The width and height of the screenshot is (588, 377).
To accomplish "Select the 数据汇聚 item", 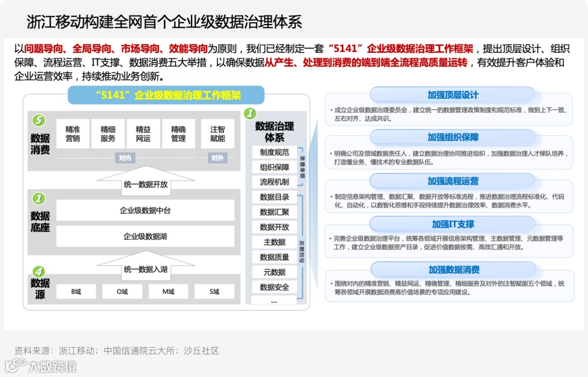I will [x=274, y=212].
